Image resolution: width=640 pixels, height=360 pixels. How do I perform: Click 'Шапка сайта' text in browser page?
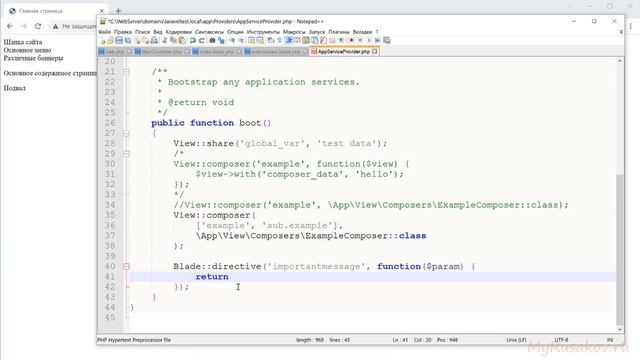23,42
